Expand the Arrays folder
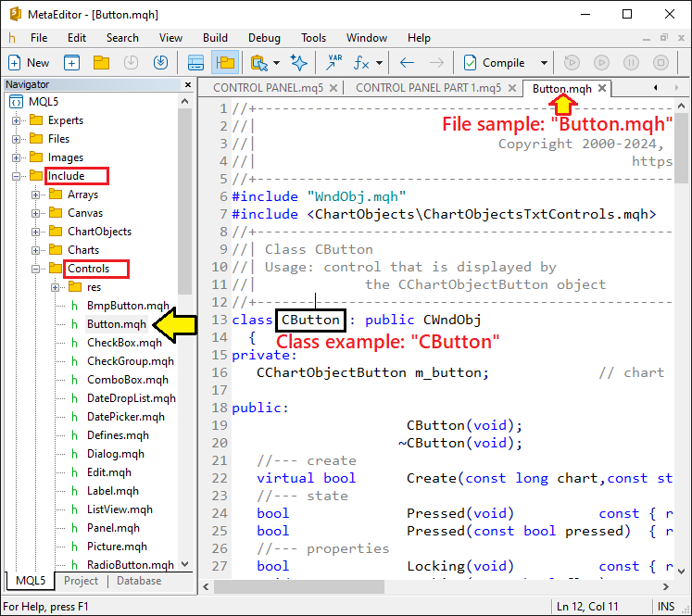This screenshot has width=692, height=616. coord(36,195)
